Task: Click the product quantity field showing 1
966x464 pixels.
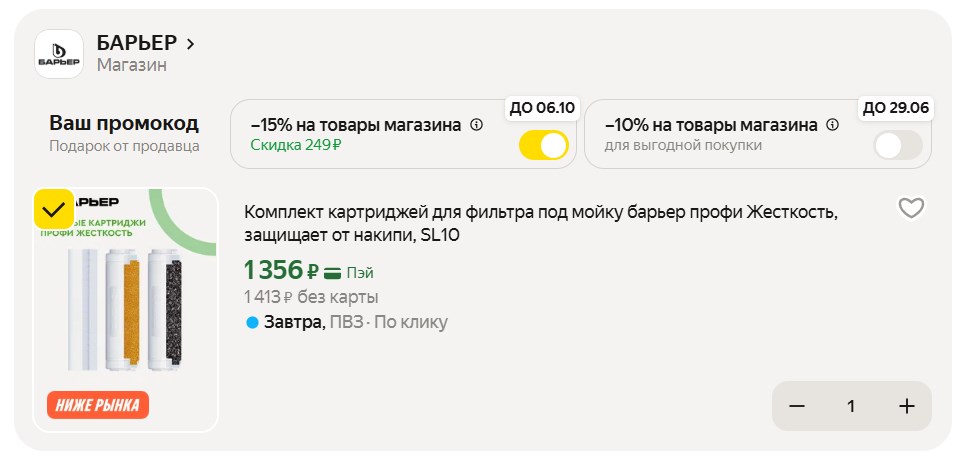Action: (851, 406)
